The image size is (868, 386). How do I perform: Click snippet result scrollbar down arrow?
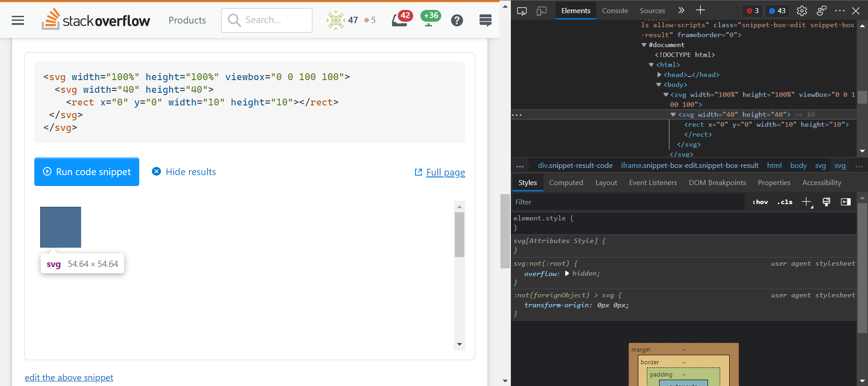pos(459,344)
